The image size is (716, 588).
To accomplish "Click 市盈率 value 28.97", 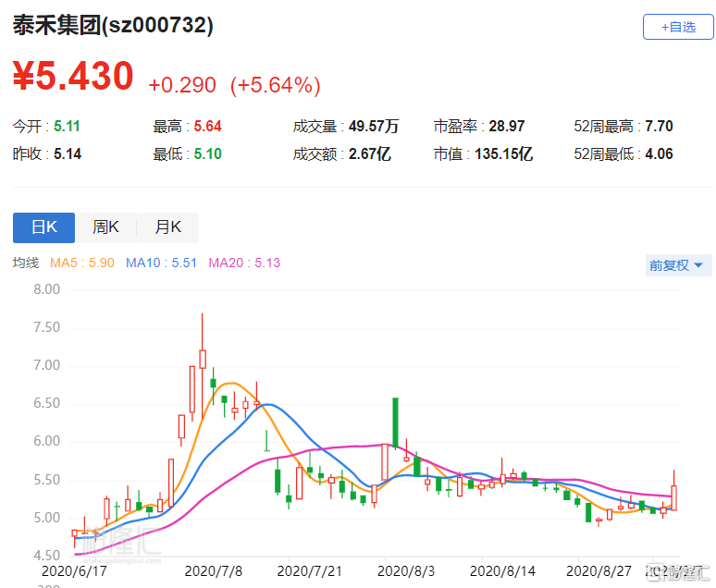I will pos(506,126).
